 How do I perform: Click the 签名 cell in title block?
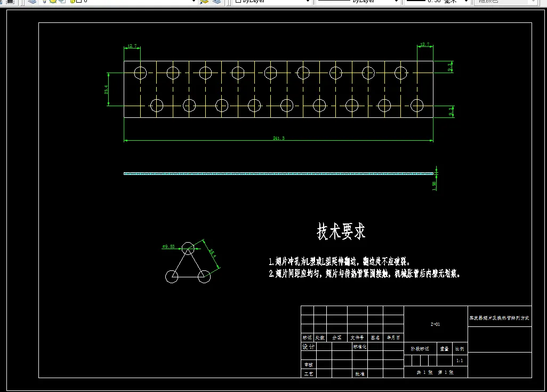(x=375, y=338)
